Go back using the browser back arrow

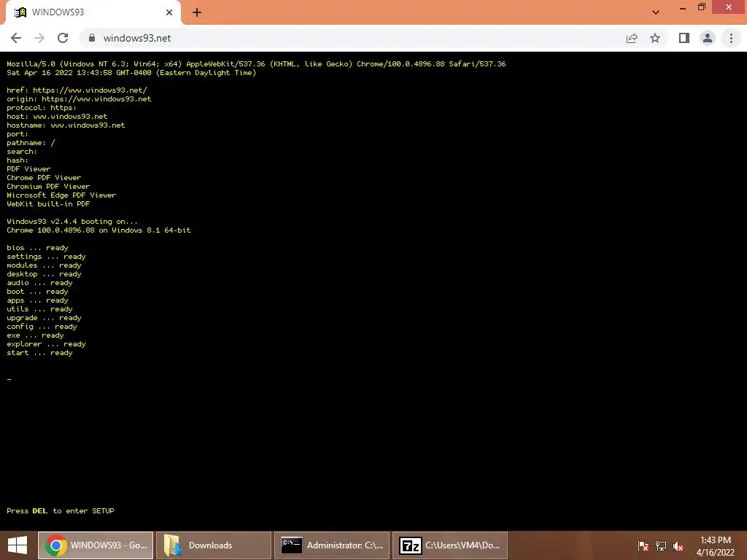point(16,38)
